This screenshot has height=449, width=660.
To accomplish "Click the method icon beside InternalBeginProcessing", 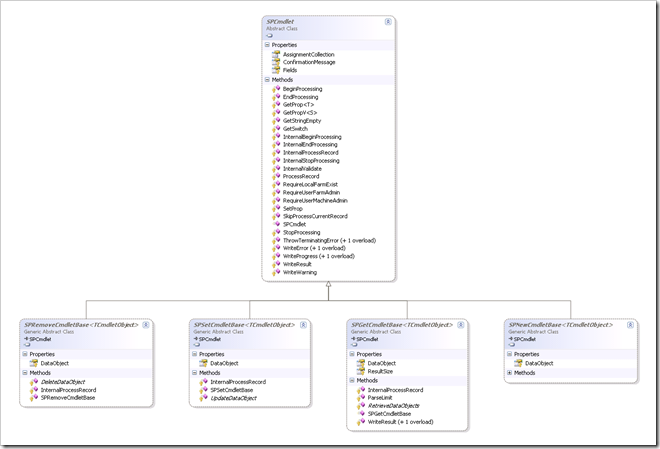I will [x=276, y=136].
